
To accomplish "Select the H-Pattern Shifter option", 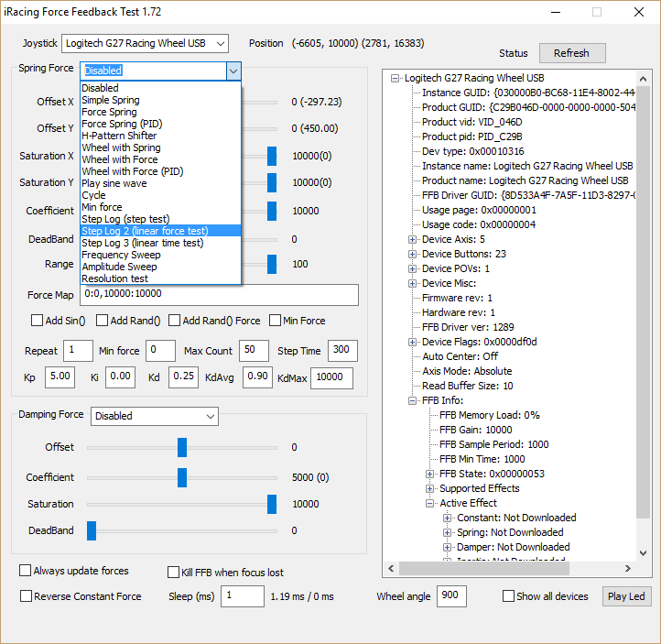I will pyautogui.click(x=160, y=136).
